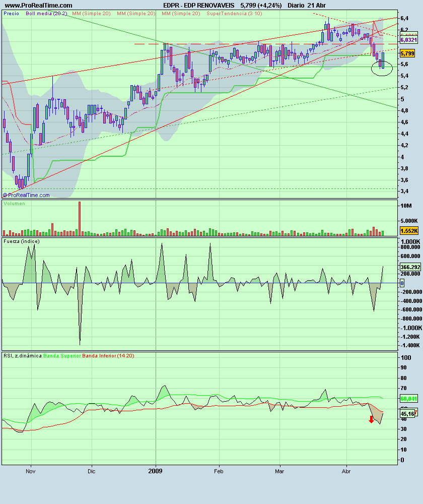Click the 3,4 price axis value
The image size is (423, 504).
(x=405, y=191)
